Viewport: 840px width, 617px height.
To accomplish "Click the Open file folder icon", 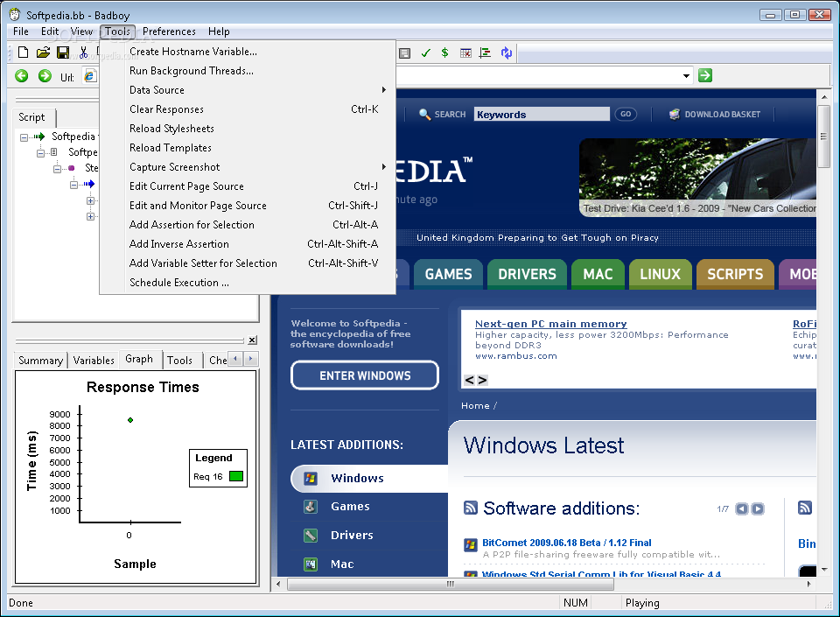I will click(x=43, y=52).
